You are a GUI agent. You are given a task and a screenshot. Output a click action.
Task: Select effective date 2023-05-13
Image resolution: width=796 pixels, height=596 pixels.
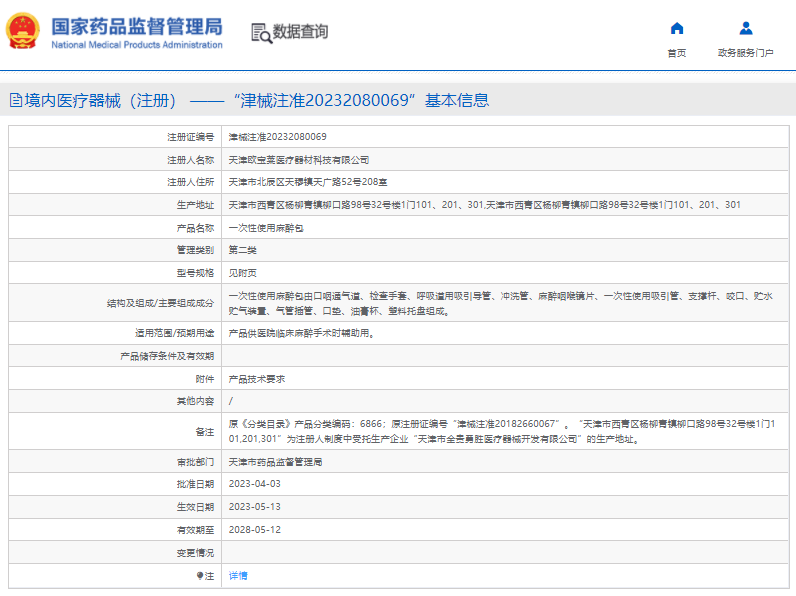254,507
